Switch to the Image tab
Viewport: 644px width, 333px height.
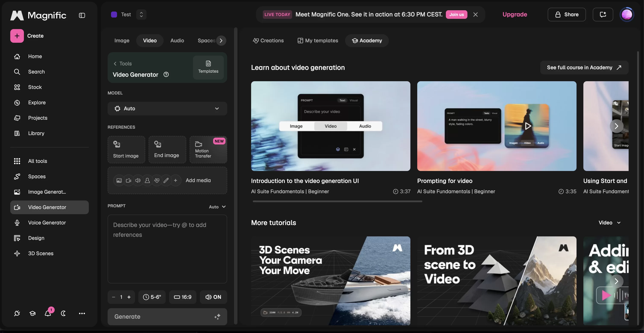[122, 41]
